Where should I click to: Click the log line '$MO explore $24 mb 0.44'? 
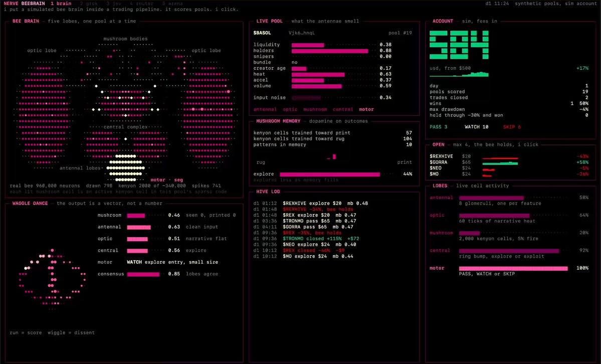click(318, 256)
